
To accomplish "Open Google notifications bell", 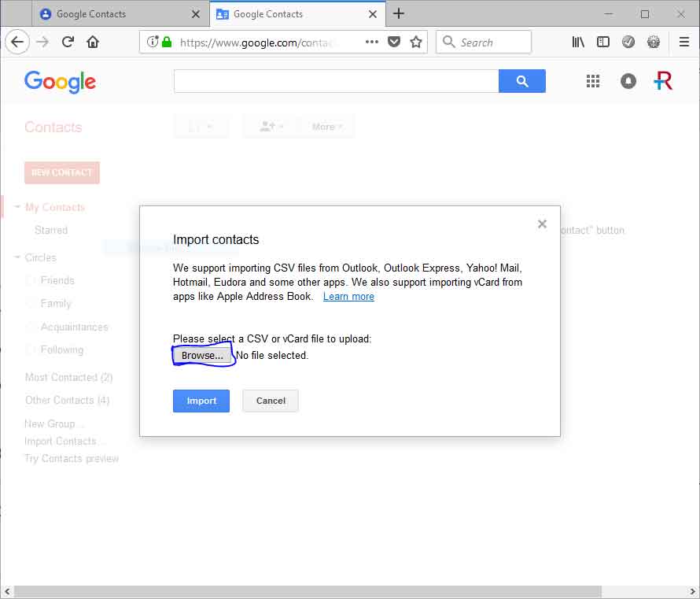I will 628,81.
